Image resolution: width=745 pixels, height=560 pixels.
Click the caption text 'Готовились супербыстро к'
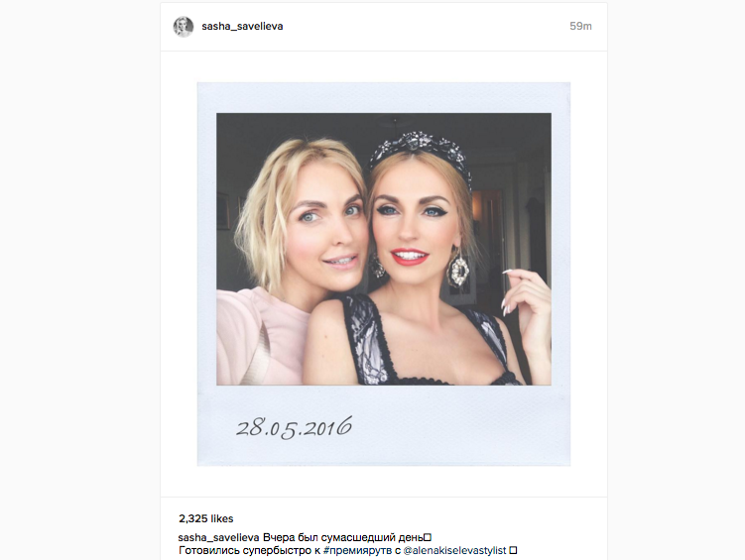click(249, 550)
